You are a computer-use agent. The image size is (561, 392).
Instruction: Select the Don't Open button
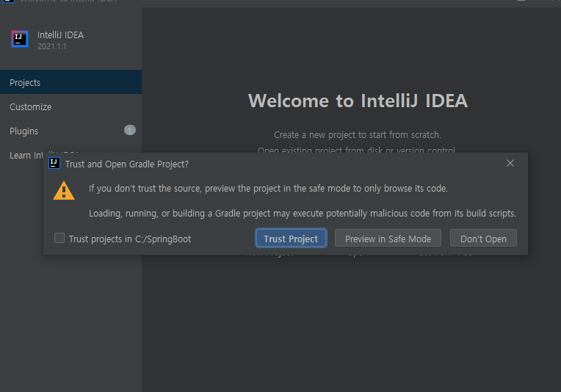tap(483, 238)
